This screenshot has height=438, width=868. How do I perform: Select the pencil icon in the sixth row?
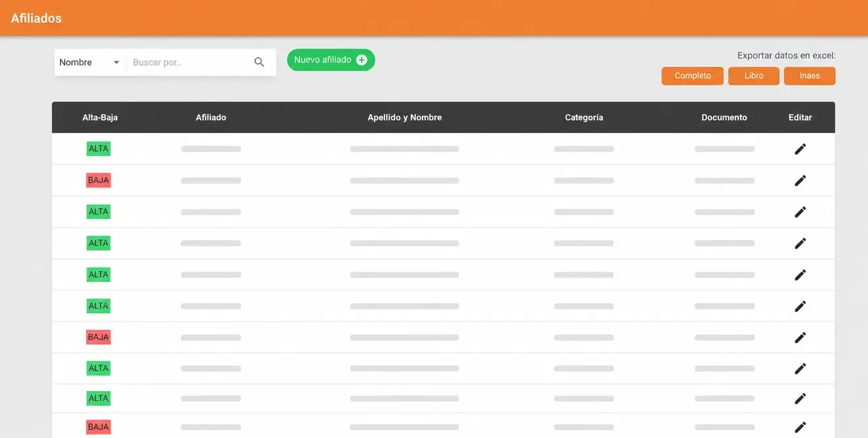point(800,306)
